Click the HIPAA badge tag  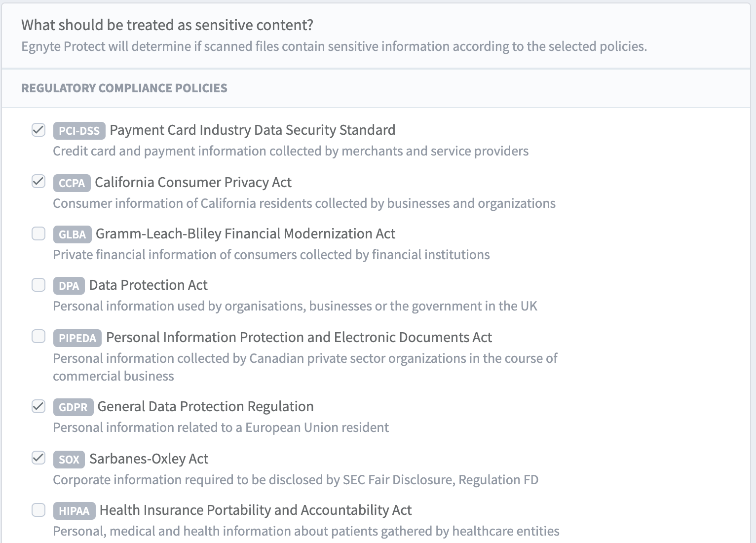coord(74,511)
